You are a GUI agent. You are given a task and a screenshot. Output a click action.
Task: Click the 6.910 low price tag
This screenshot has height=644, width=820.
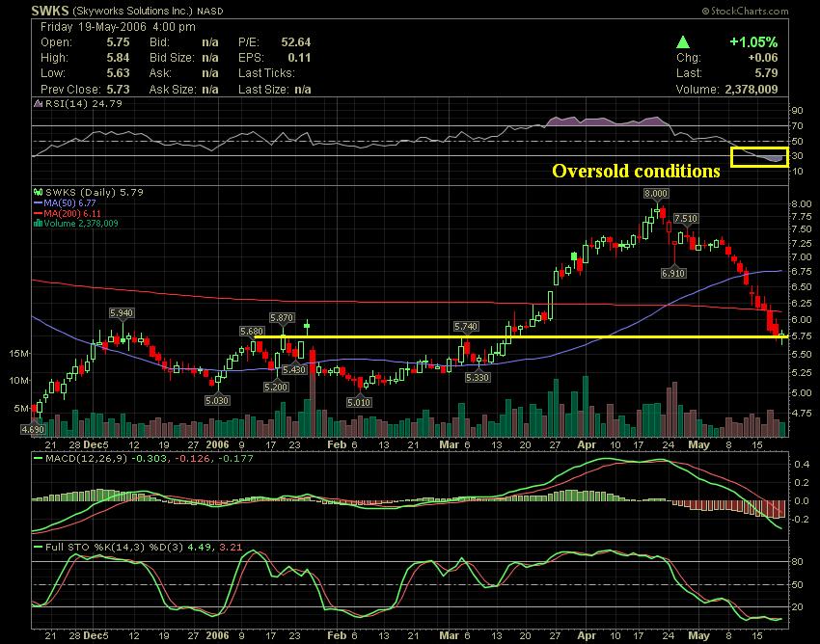673,273
